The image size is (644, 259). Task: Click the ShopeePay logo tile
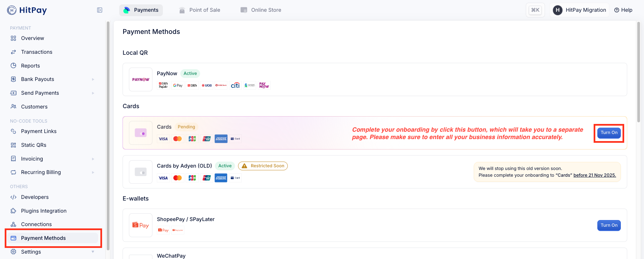(141, 225)
